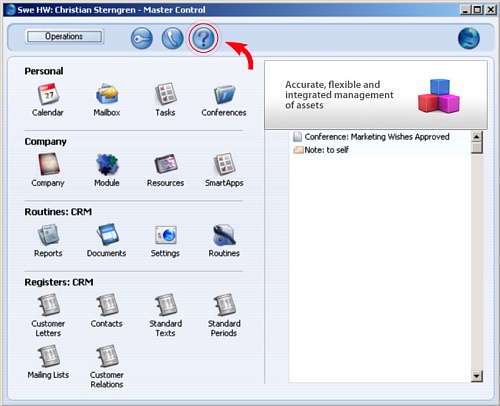Screen dimensions: 500x406
Task: Click the telephone button in toolbar
Action: coord(172,38)
